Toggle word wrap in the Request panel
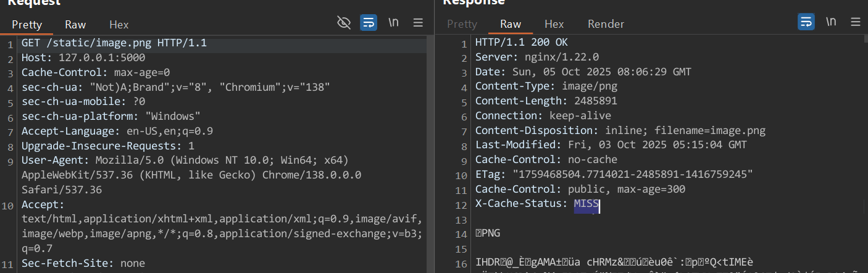The width and height of the screenshot is (868, 273). coord(369,23)
